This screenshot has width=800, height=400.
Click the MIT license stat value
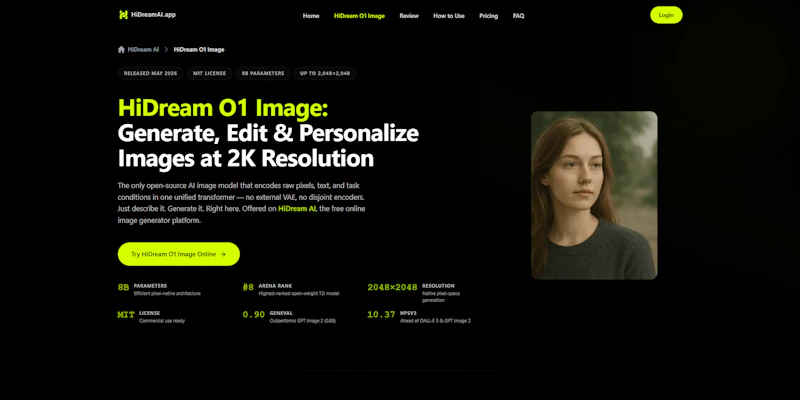click(126, 315)
